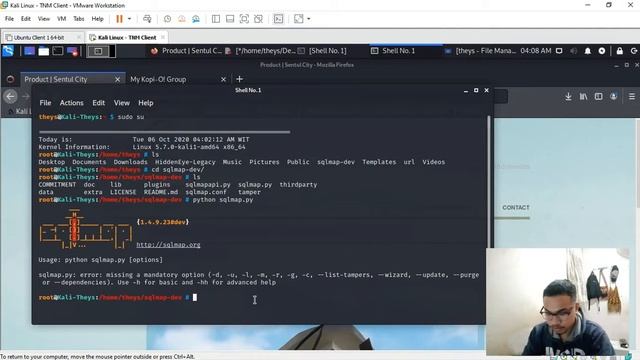Switch to Product | Sentul C... taskbar entry
640x360 pixels.
[187, 51]
